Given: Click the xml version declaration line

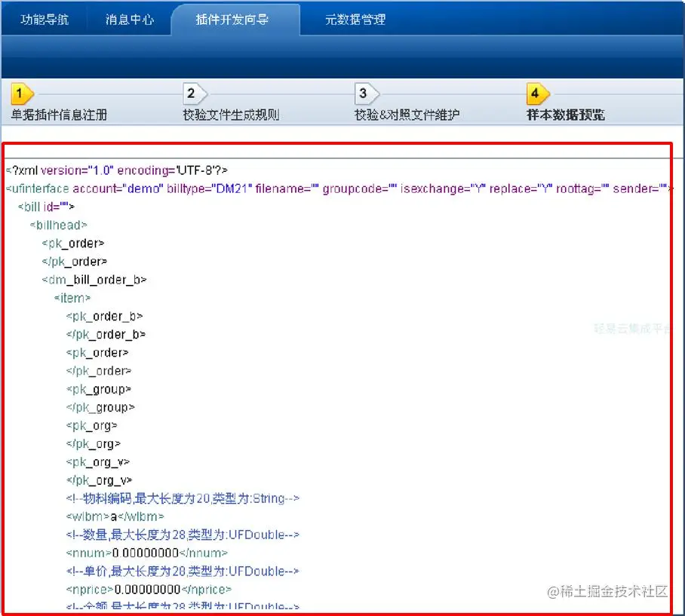Looking at the screenshot, I should 117,170.
